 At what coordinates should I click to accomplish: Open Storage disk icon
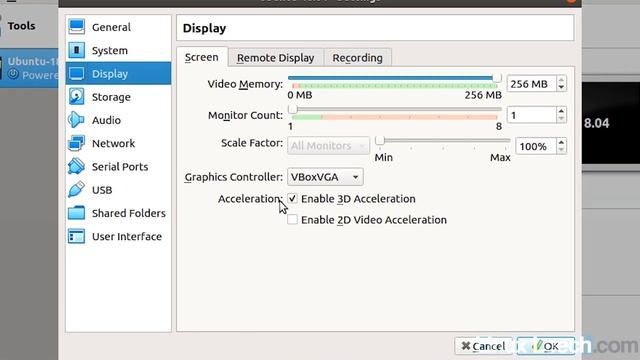click(x=76, y=97)
